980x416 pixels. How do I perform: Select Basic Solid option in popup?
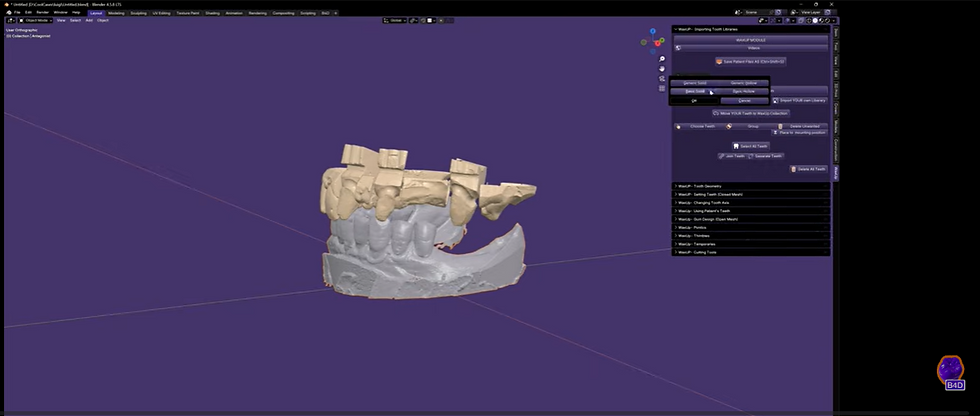(x=694, y=91)
